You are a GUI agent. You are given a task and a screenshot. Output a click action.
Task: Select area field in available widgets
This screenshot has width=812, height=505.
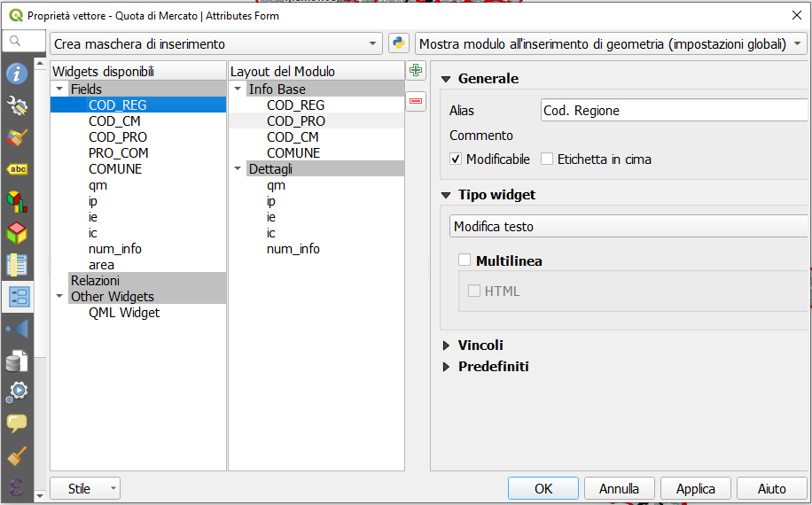coord(101,265)
